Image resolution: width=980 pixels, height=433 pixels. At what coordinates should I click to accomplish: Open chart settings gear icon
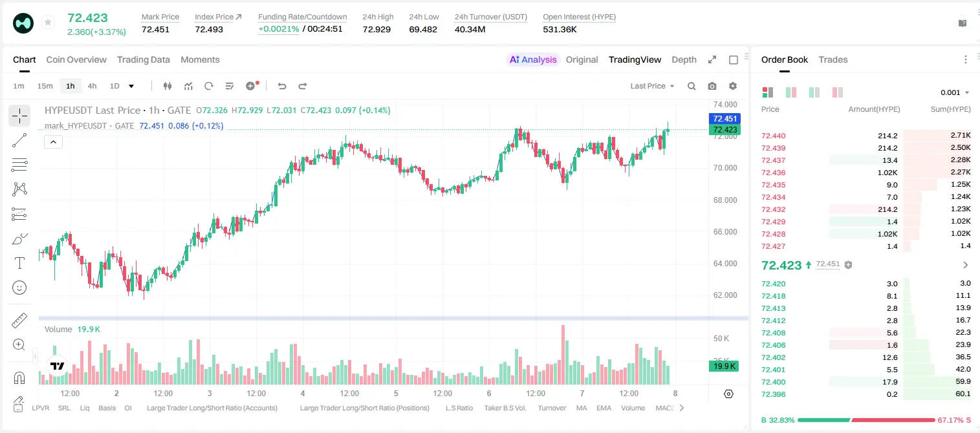(x=733, y=86)
